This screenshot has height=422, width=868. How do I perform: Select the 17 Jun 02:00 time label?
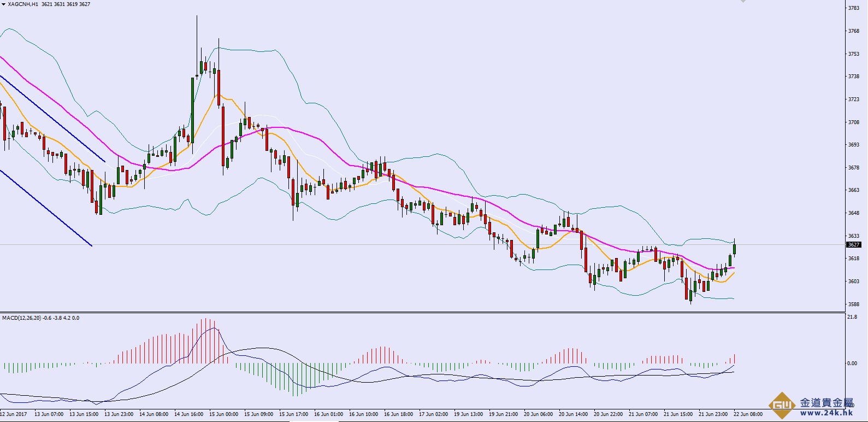click(433, 414)
